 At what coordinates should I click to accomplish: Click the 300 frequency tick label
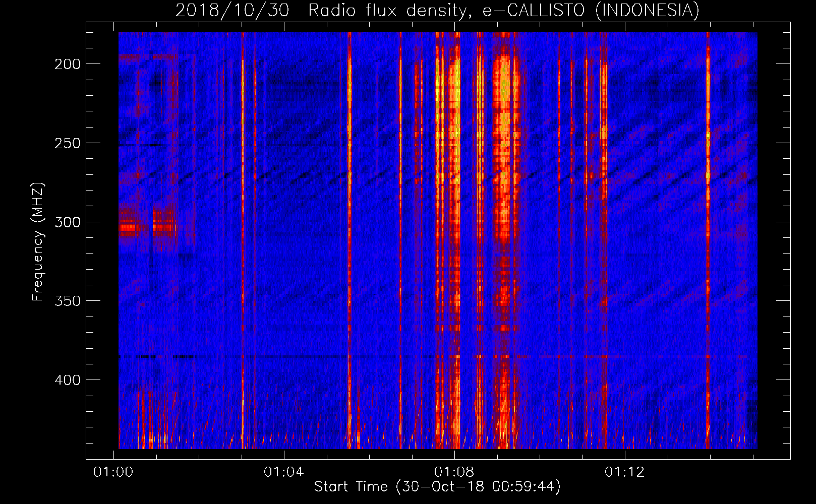(x=68, y=222)
